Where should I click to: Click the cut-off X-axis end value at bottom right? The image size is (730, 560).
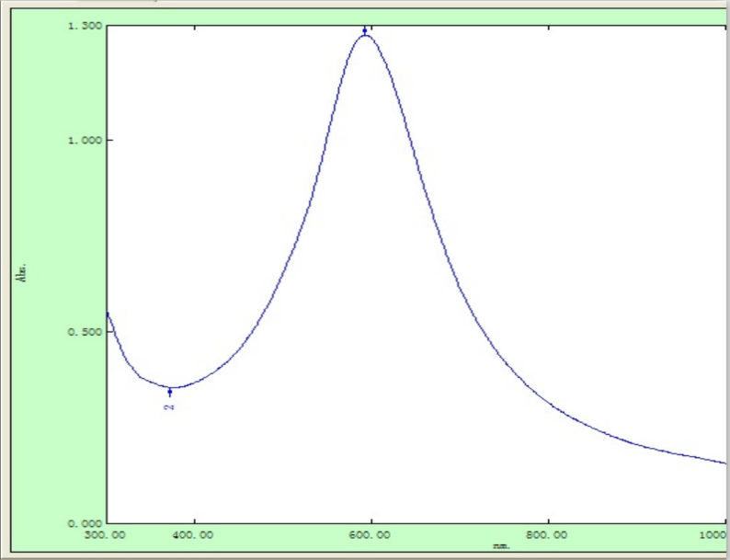[717, 533]
